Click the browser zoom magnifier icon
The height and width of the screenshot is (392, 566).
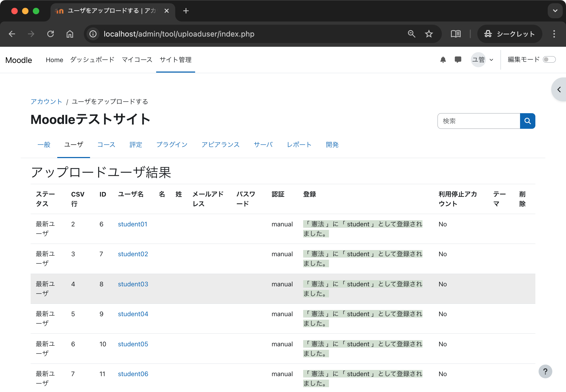411,34
